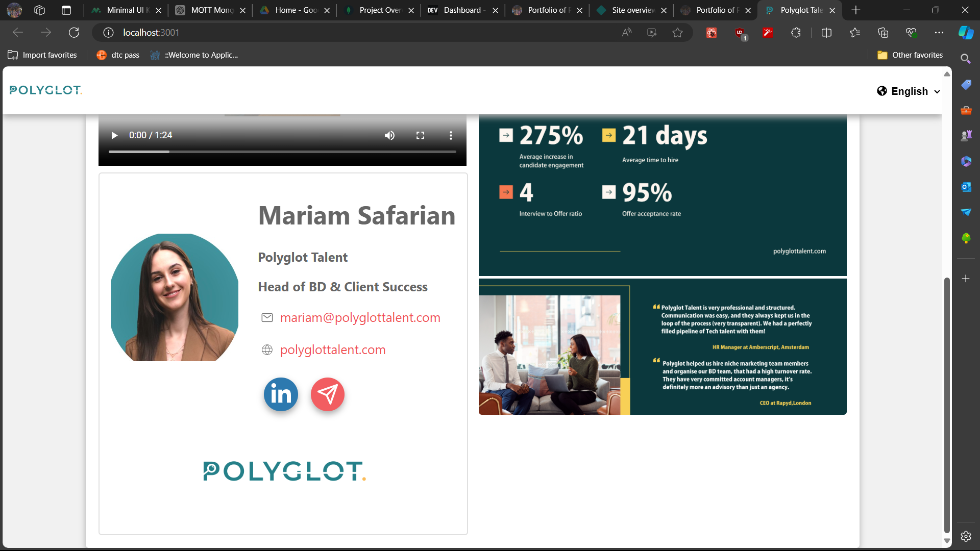
Task: Seek on the video progress bar
Action: (x=282, y=152)
